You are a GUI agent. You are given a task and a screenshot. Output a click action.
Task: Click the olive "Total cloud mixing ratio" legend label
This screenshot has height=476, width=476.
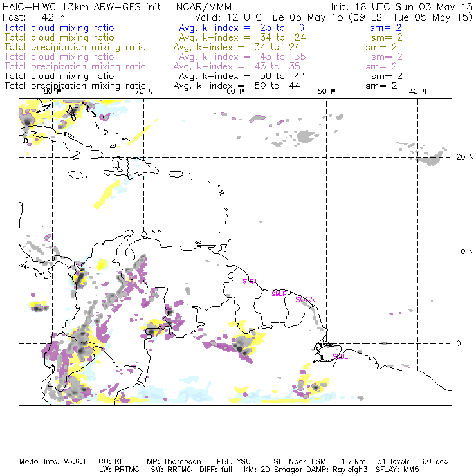point(59,37)
